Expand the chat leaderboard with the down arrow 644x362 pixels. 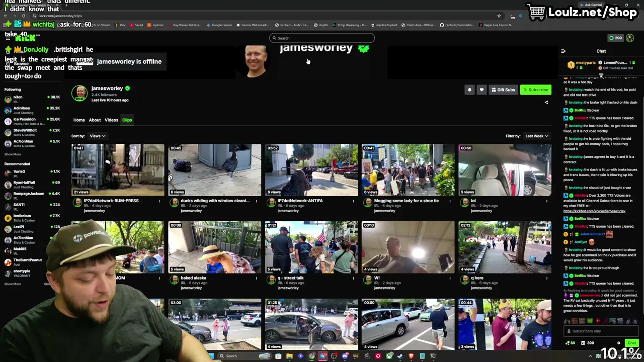click(601, 75)
